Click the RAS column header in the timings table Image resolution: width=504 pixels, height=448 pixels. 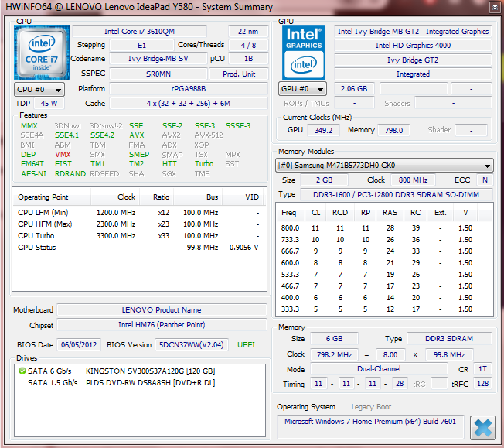390,213
